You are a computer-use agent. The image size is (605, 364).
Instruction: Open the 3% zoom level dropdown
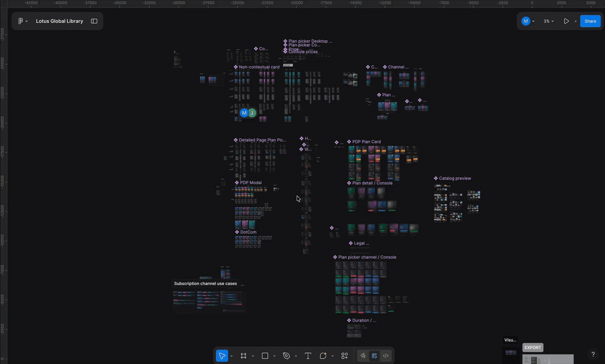pos(549,21)
